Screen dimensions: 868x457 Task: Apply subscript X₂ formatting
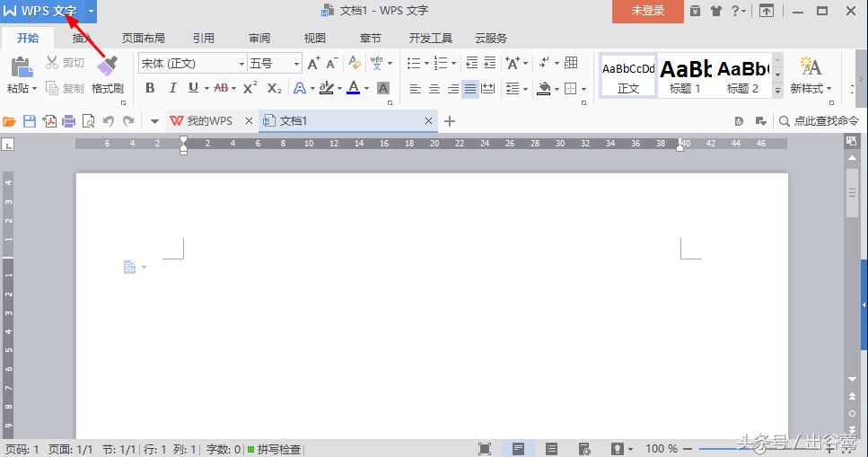tap(274, 88)
